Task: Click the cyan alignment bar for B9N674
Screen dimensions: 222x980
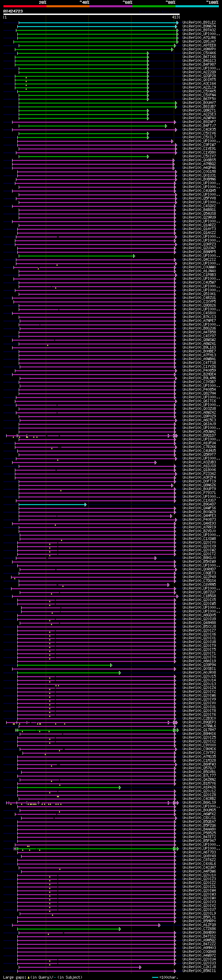Action: 97,27
